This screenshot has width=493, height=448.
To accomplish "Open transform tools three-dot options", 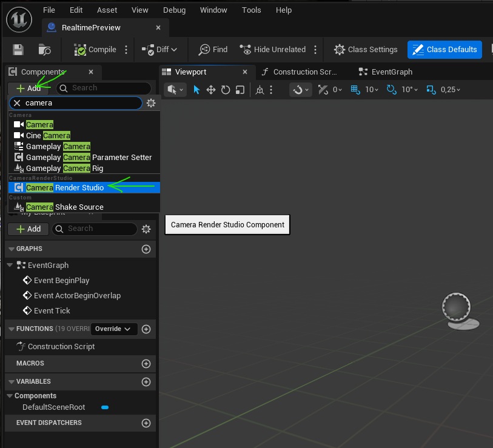I will (271, 90).
